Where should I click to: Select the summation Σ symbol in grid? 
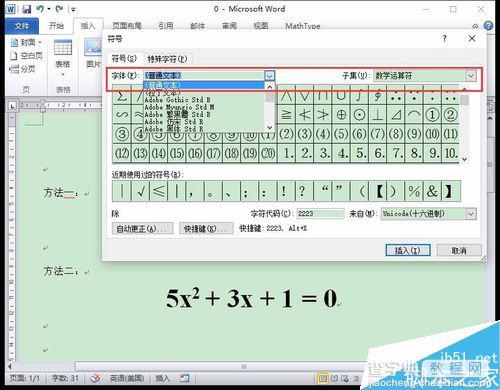pyautogui.click(x=122, y=96)
